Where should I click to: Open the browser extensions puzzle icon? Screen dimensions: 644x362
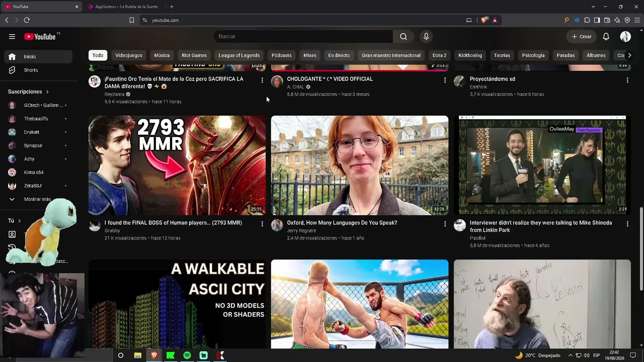click(x=587, y=20)
